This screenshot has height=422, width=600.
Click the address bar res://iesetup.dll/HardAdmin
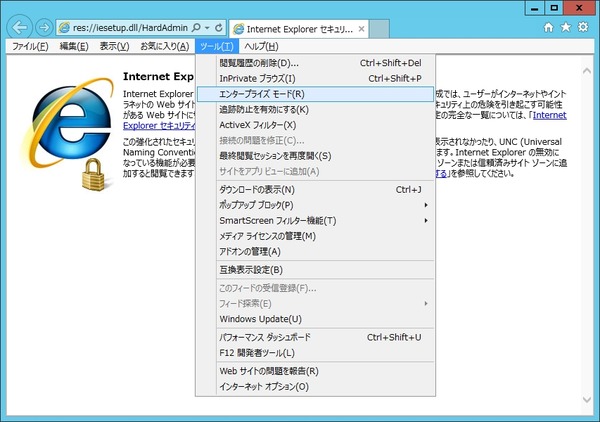coord(130,28)
